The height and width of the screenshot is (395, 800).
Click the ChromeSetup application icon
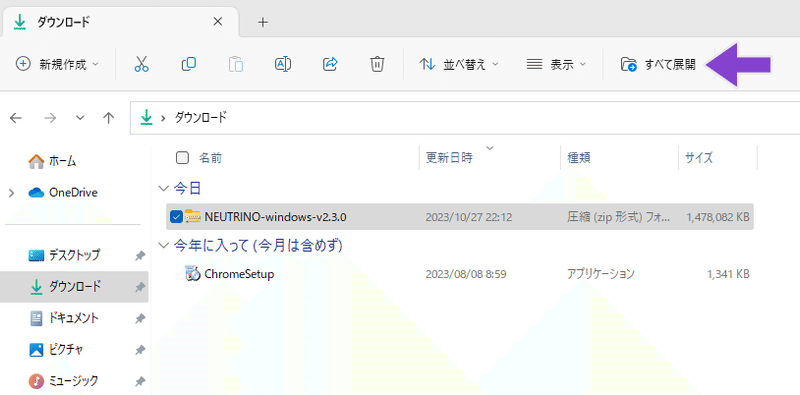point(192,274)
